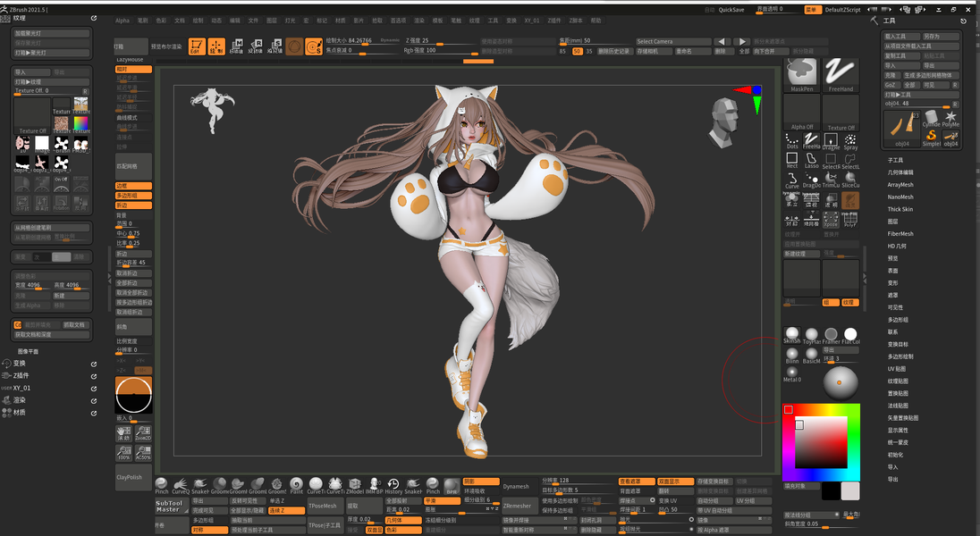Click the Xpose icon
Viewport: 980px width, 536px height.
point(831,219)
